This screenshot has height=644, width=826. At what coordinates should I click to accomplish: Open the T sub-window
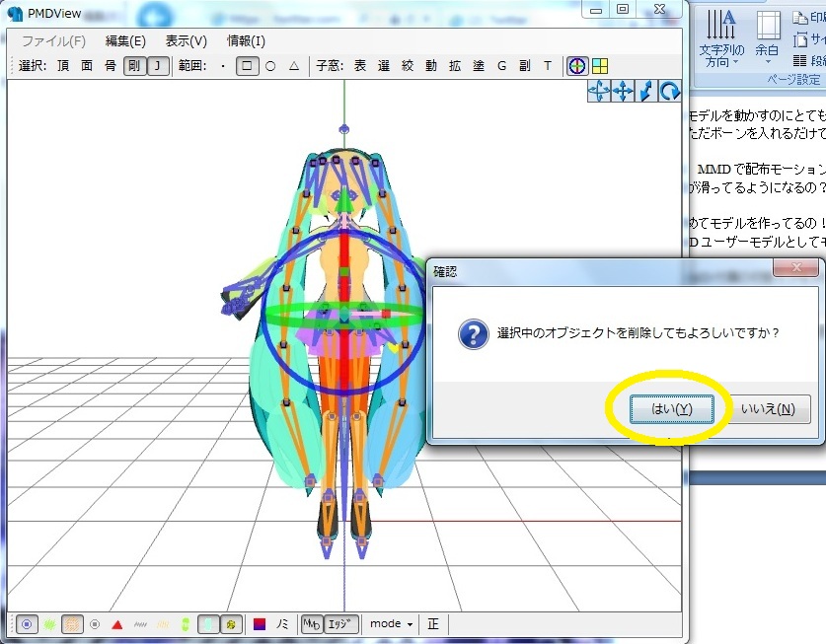[x=548, y=66]
